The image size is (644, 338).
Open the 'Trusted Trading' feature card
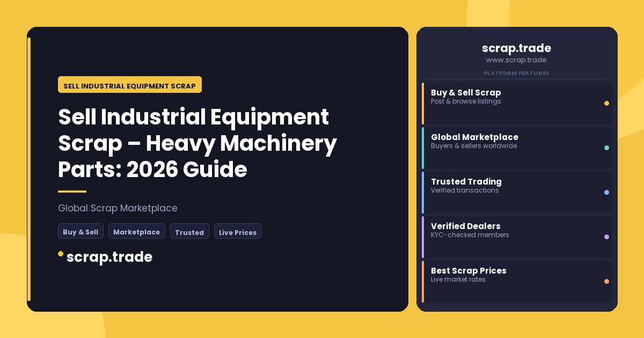[517, 192]
